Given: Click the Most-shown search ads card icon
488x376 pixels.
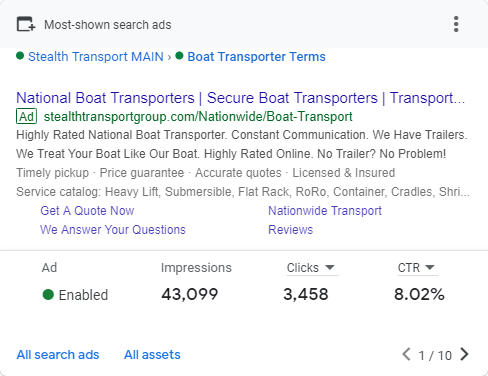Looking at the screenshot, I should pyautogui.click(x=26, y=24).
